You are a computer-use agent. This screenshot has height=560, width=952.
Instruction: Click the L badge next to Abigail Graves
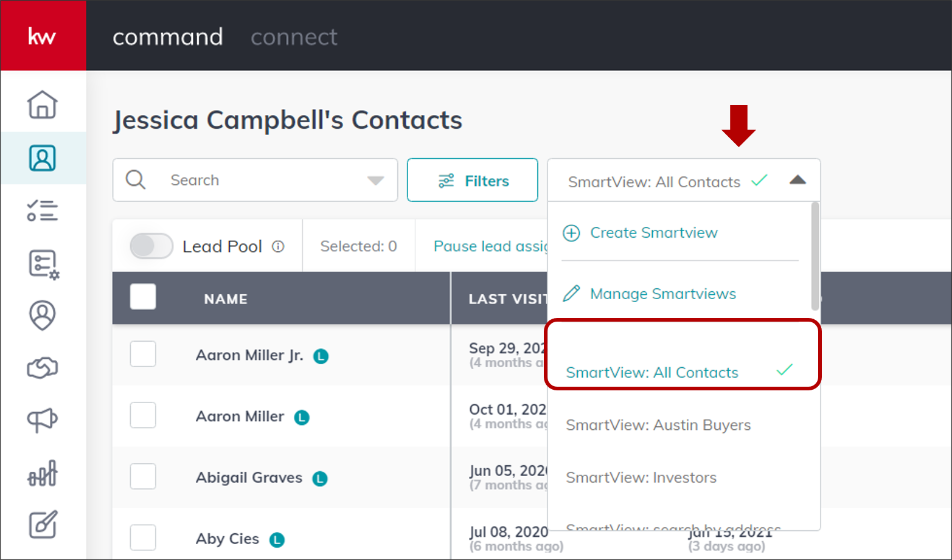coord(320,479)
